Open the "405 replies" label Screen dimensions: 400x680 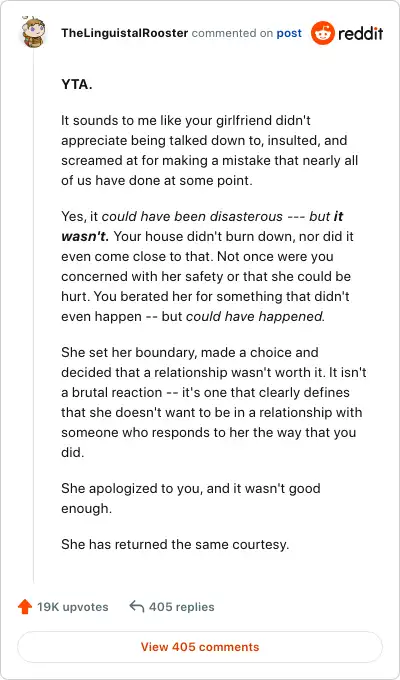pyautogui.click(x=181, y=607)
